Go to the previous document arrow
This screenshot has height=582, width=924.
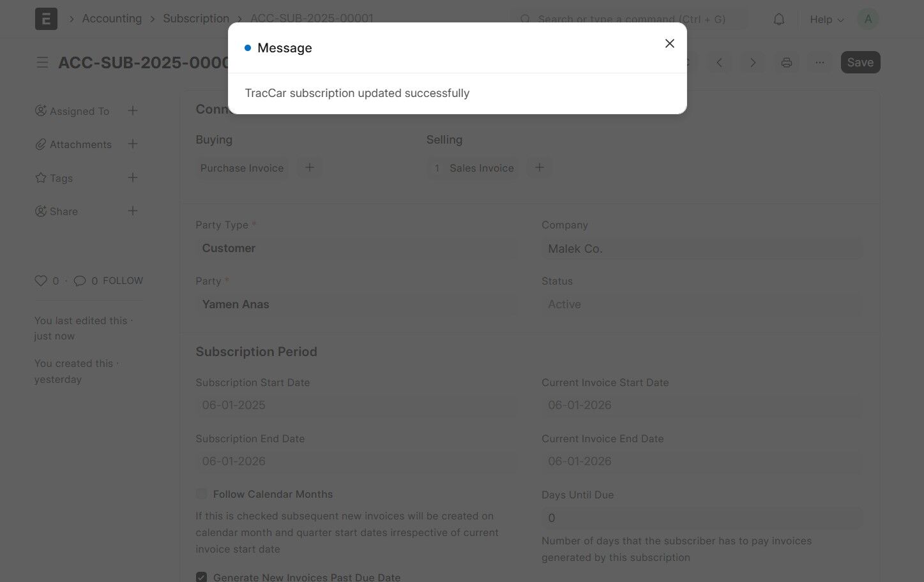point(720,63)
